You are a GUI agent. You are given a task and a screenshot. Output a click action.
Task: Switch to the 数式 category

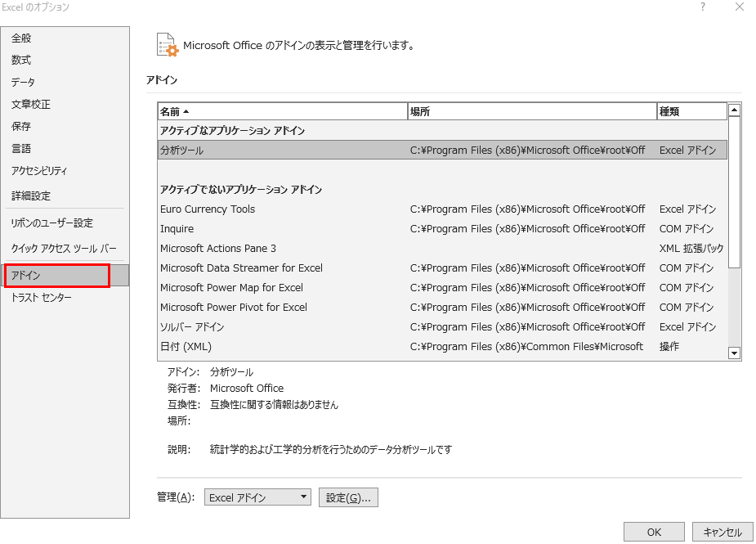click(22, 61)
